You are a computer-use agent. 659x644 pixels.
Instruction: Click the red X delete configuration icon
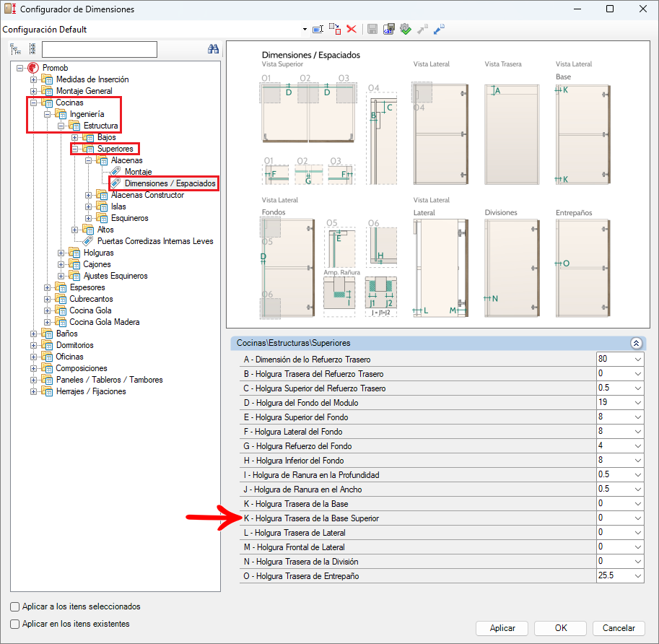(x=352, y=30)
